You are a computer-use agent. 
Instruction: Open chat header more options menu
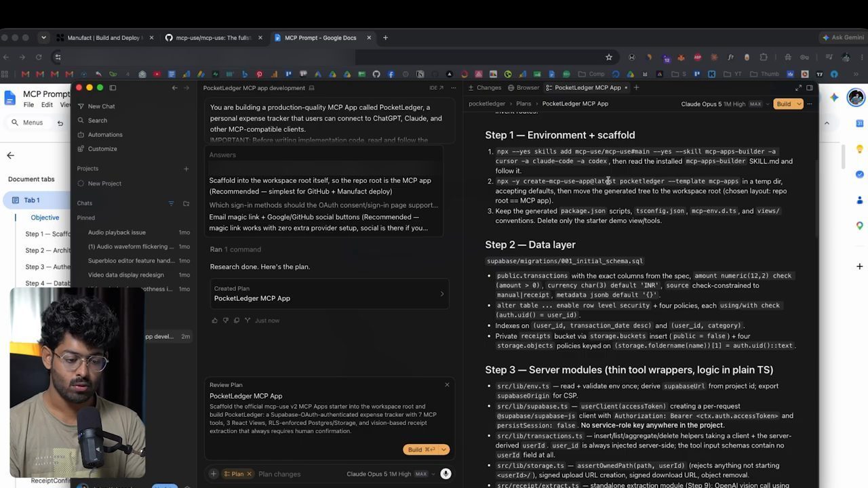[x=453, y=88]
